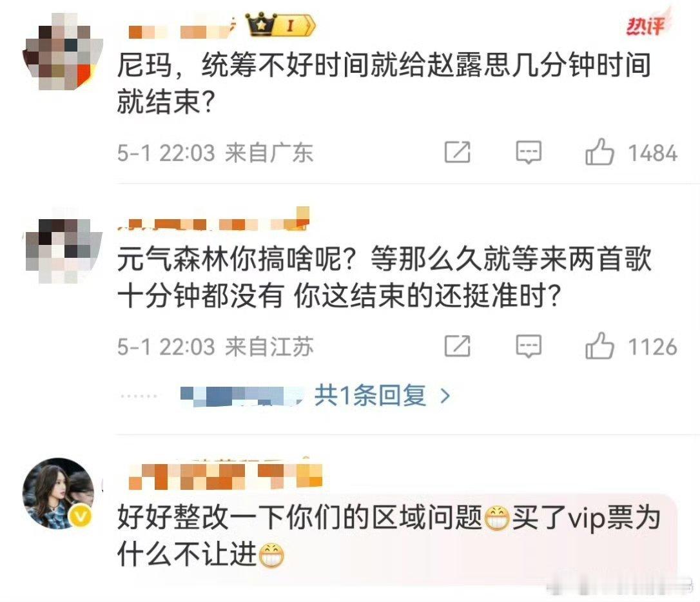Tap the first commenter's blurred username
Image resolution: width=700 pixels, height=602 pixels.
click(179, 30)
